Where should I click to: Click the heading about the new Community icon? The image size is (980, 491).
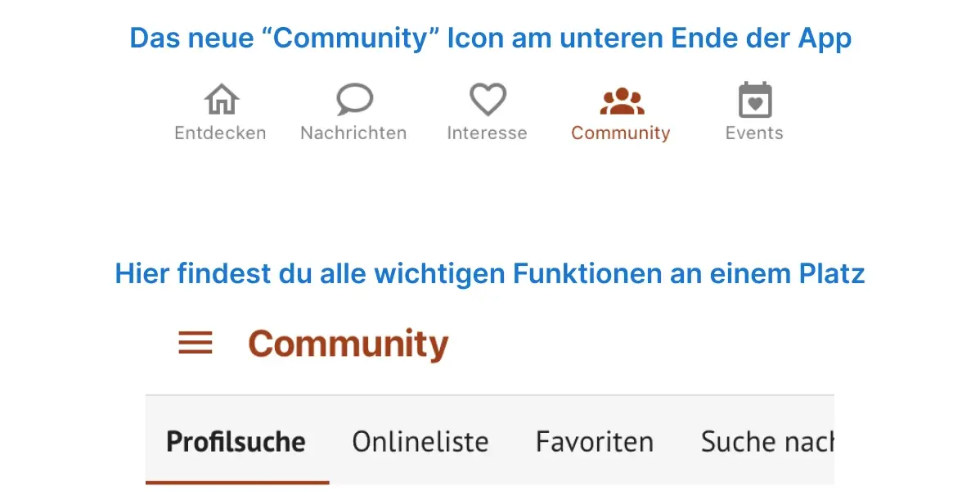pyautogui.click(x=490, y=38)
